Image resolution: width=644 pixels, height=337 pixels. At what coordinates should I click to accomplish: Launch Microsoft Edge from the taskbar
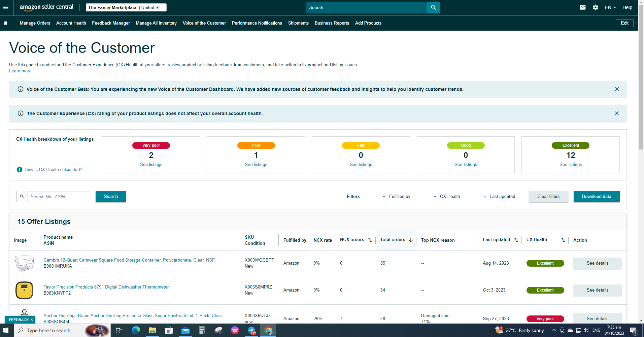pos(136,330)
